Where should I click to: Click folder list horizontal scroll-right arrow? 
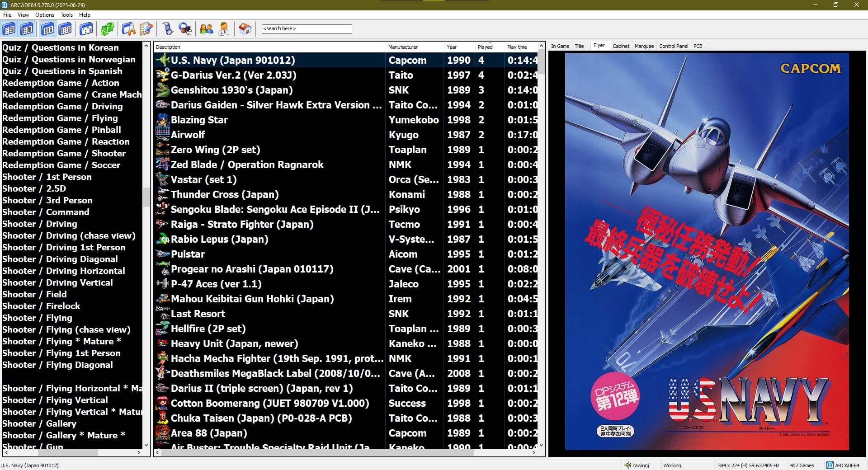139,452
